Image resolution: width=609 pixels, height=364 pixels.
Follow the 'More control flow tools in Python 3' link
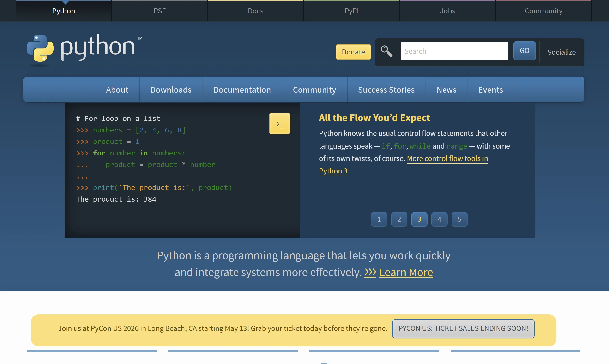(447, 158)
